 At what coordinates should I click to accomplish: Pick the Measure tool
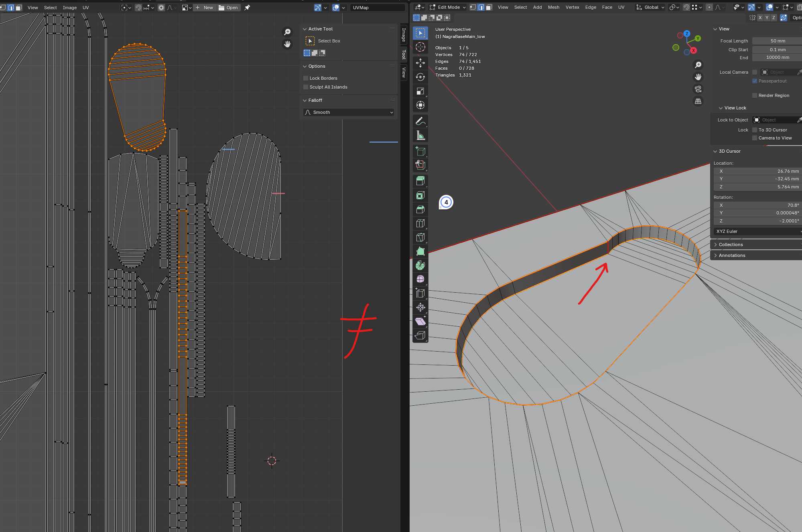pos(420,136)
